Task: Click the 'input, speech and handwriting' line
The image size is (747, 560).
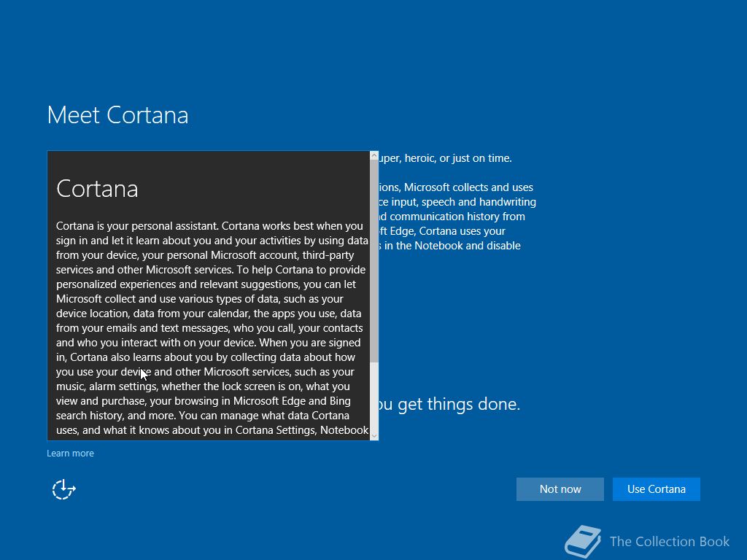Action: (463, 202)
